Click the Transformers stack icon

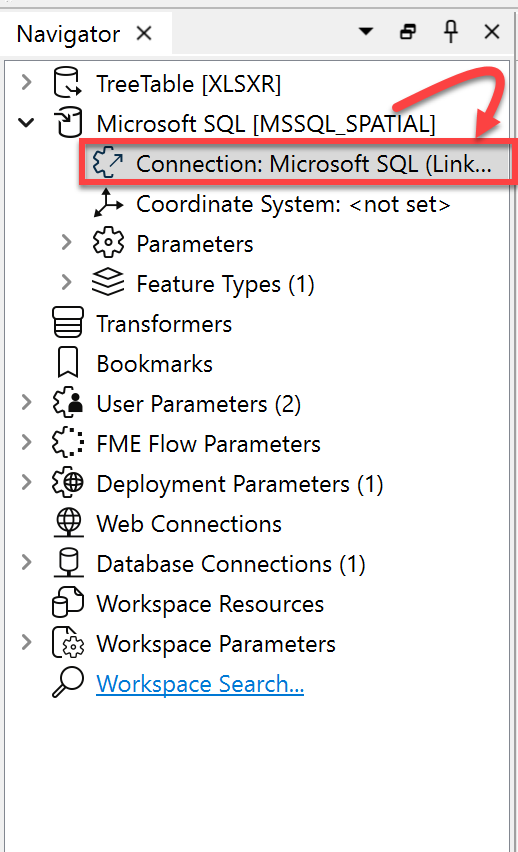pos(68,322)
